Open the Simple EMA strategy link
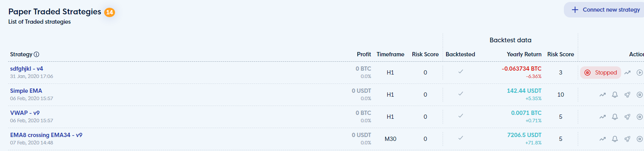Screen dimensions: 644x151 [26, 91]
